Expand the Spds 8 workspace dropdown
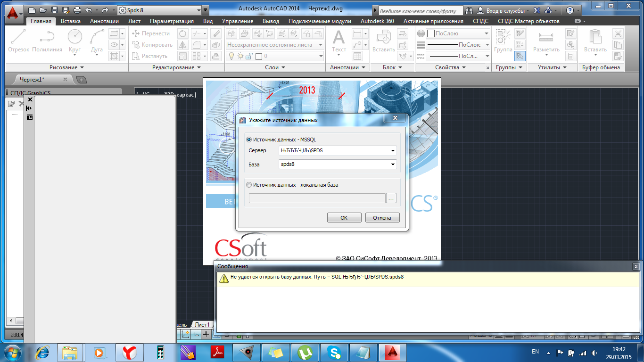 coord(205,10)
